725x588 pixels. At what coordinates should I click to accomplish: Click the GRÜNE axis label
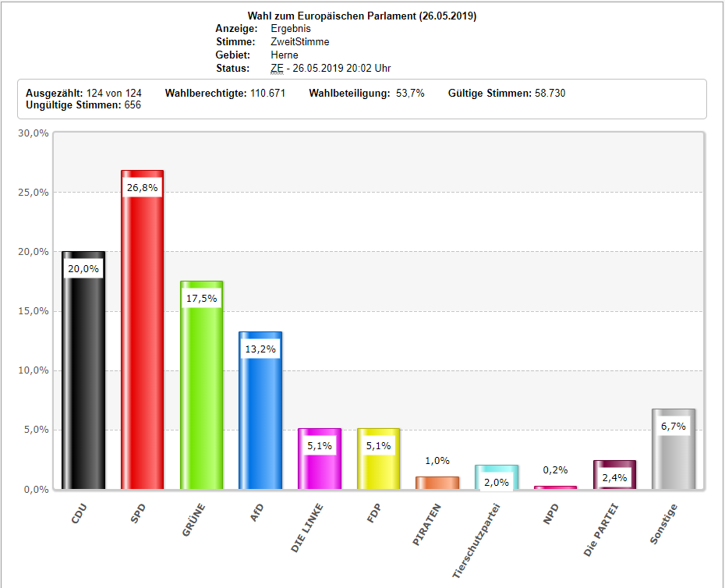point(193,520)
